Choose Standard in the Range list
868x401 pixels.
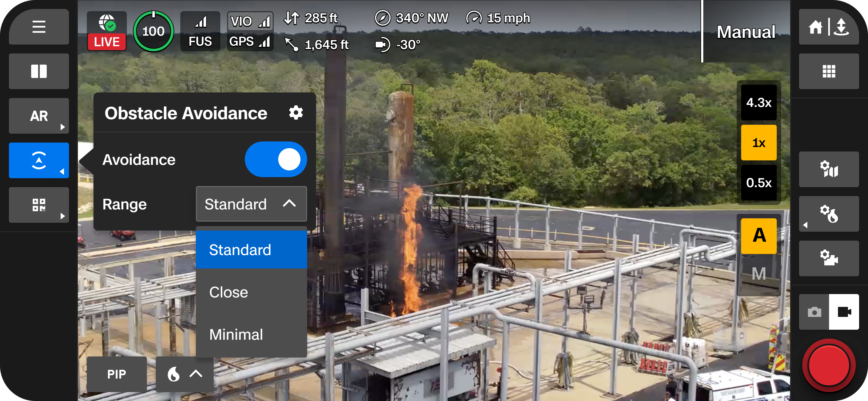tap(251, 250)
